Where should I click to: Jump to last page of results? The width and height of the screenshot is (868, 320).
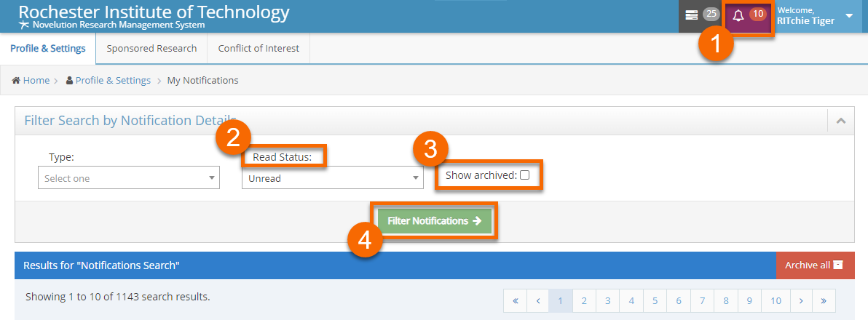(x=824, y=300)
